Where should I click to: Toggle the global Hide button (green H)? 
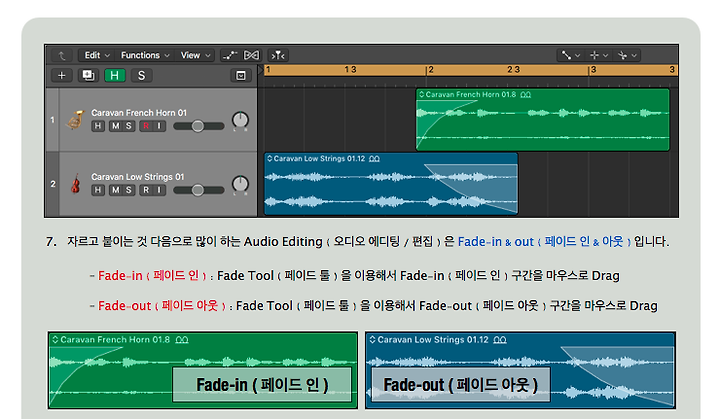pos(114,75)
